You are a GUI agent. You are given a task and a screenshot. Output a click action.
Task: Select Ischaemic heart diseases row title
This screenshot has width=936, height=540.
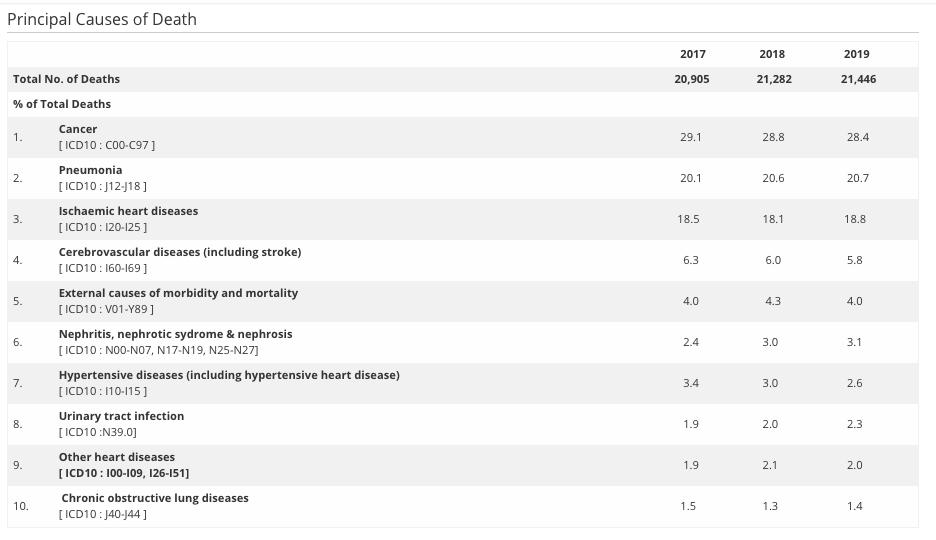point(128,211)
